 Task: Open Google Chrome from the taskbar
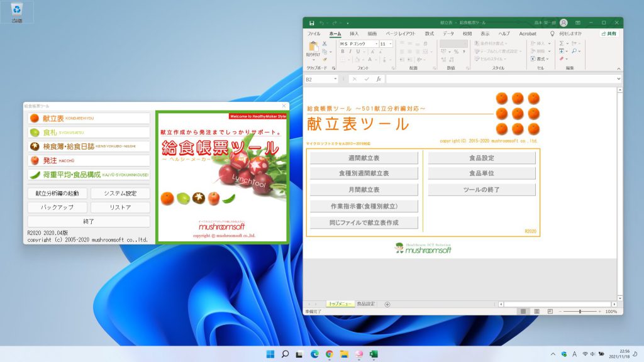[330, 354]
